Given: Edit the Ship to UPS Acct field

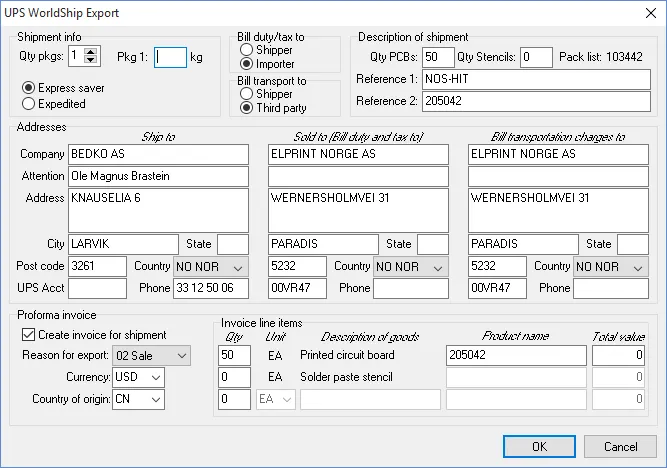Looking at the screenshot, I should (97, 289).
